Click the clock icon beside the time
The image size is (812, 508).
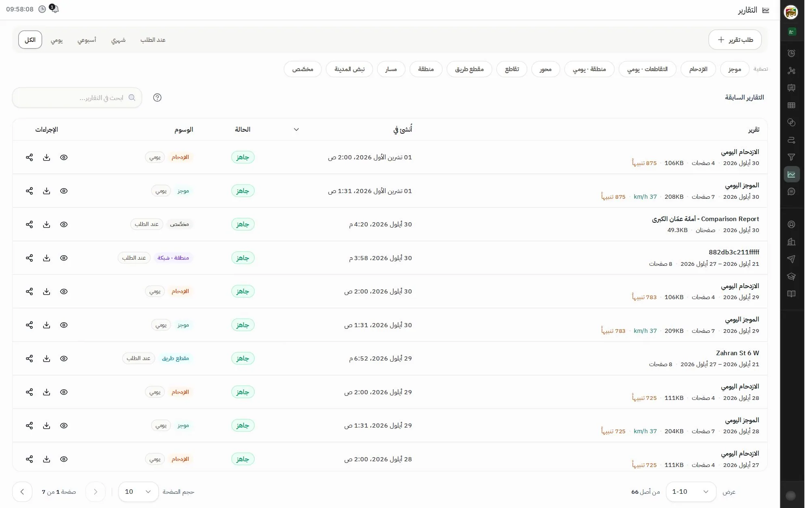click(42, 9)
